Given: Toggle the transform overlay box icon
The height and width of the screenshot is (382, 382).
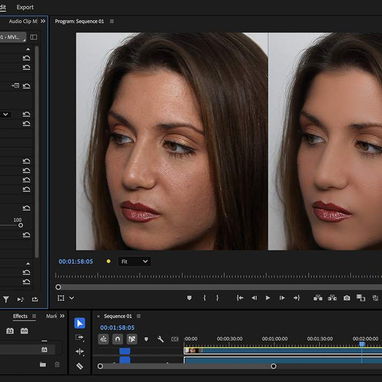Looking at the screenshot, I should point(61,298).
